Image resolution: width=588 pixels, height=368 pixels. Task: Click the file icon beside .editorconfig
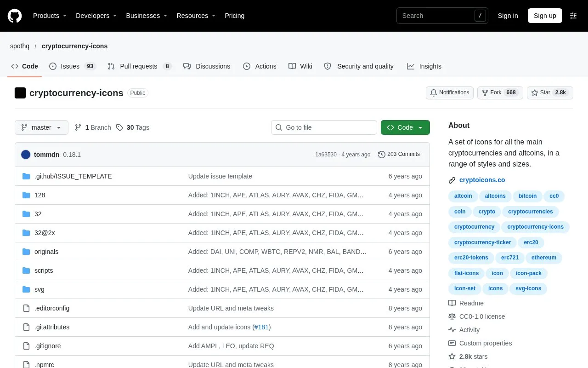click(x=26, y=308)
